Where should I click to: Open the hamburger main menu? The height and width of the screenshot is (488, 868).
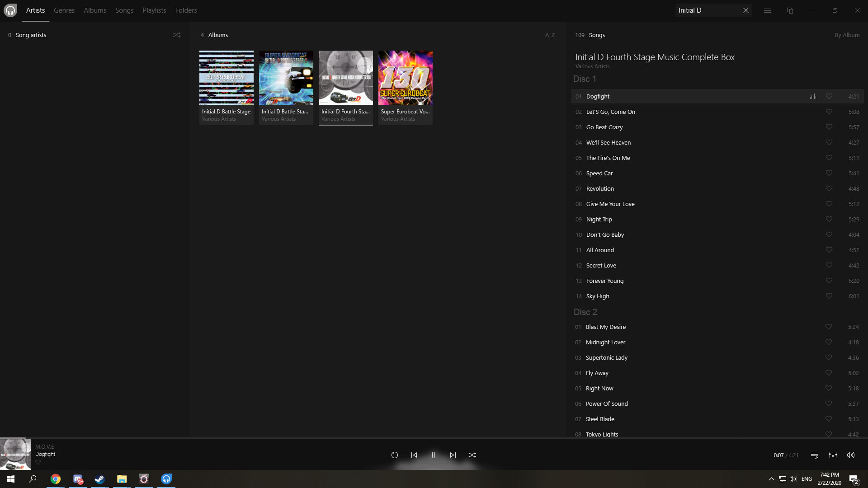767,10
